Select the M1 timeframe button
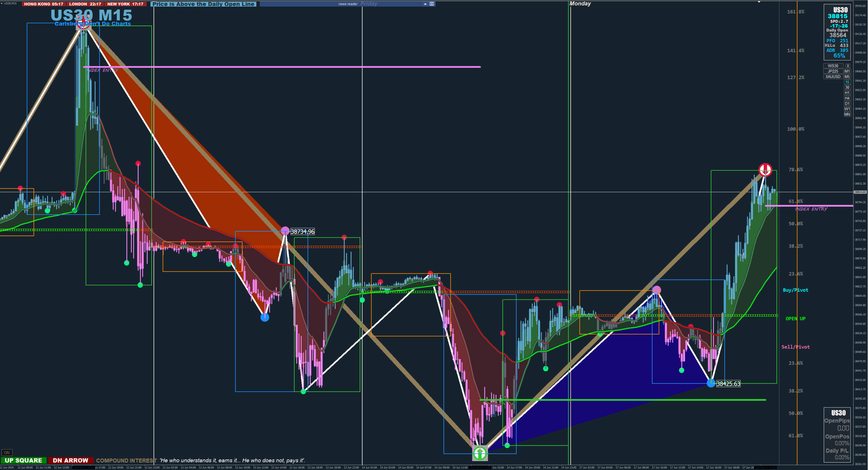This screenshot has height=470, width=868. (847, 71)
